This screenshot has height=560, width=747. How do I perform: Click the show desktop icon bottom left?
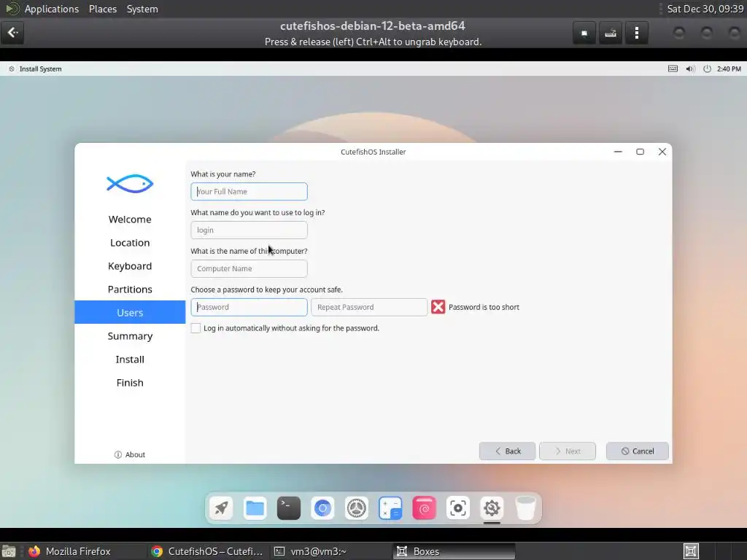(x=9, y=551)
